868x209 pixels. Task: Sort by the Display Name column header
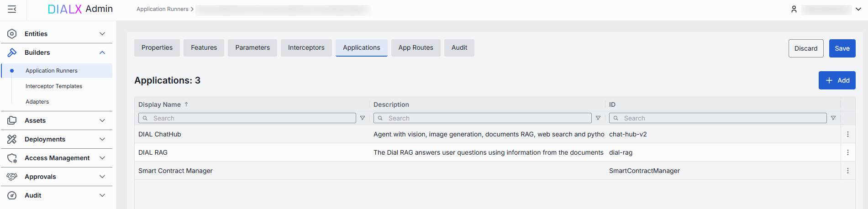160,104
